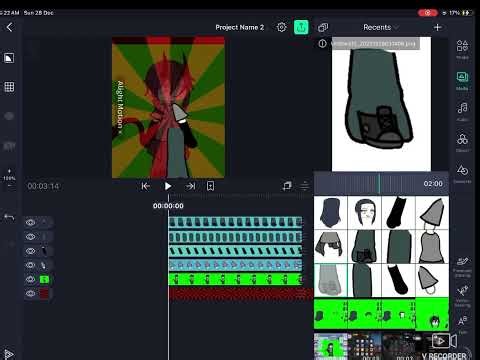The width and height of the screenshot is (480, 360).
Task: Undo the last action
Action: click(9, 217)
